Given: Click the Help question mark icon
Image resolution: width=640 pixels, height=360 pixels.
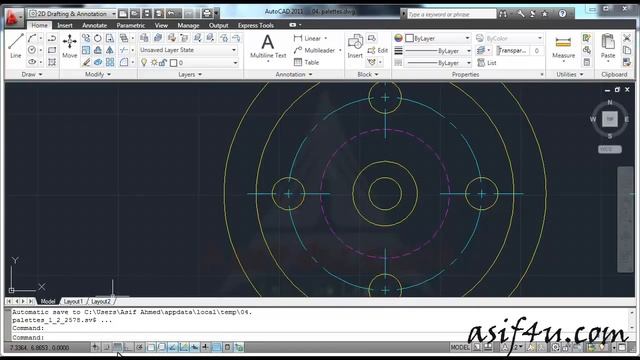Looking at the screenshot, I should click(562, 14).
